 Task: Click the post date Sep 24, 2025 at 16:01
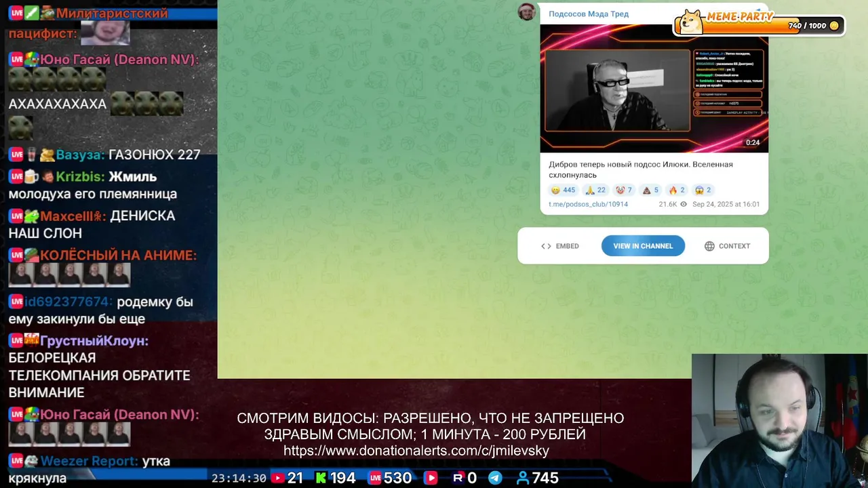[x=726, y=204]
